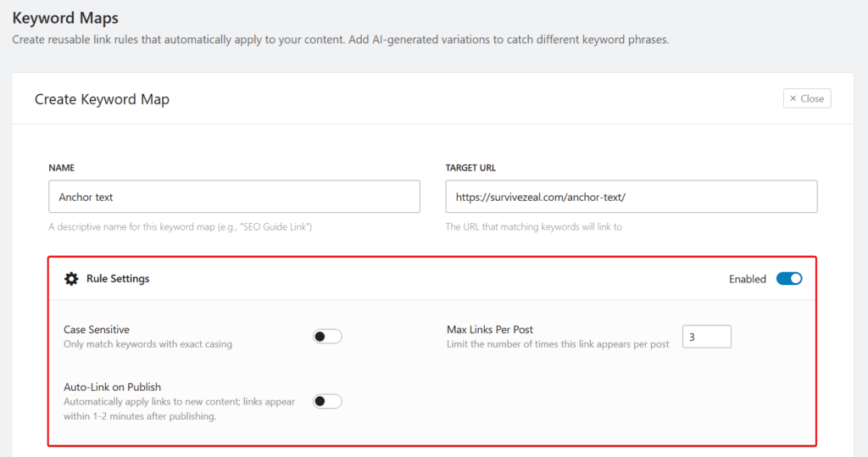This screenshot has width=868, height=457.
Task: Enable the Auto-Link on Publish toggle
Action: tap(327, 401)
